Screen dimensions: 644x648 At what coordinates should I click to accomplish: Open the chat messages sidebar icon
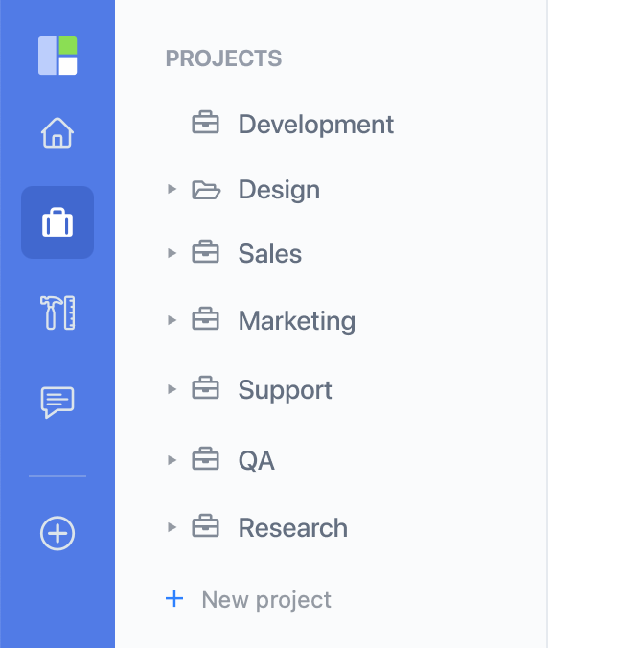57,403
